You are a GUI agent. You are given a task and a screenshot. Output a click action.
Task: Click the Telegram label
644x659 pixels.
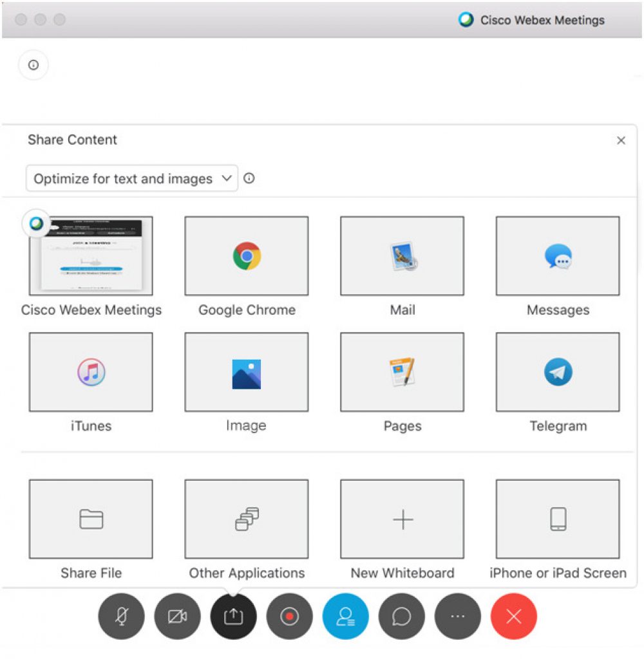click(558, 426)
